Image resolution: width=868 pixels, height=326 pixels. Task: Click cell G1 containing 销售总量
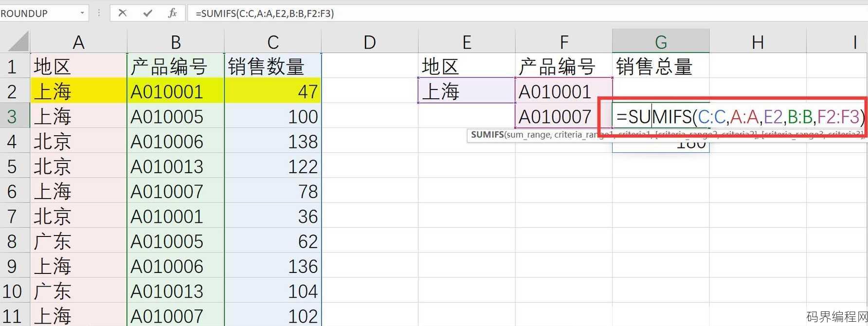[x=661, y=66]
